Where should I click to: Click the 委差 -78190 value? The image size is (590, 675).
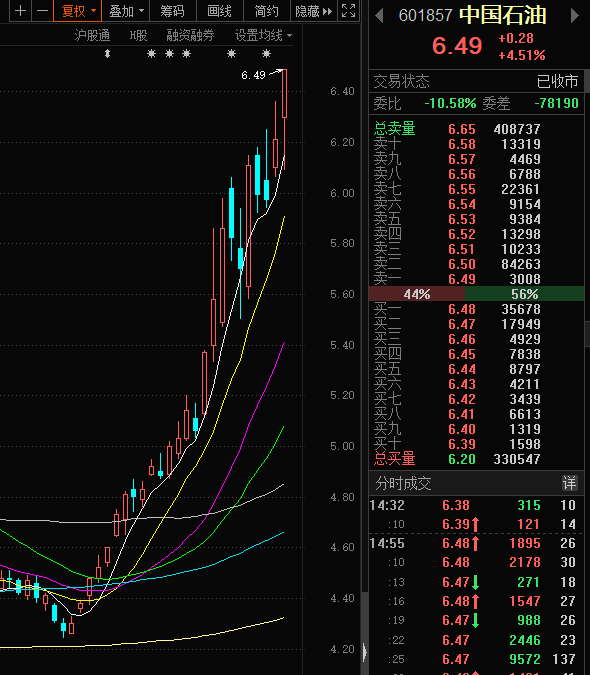[556, 103]
